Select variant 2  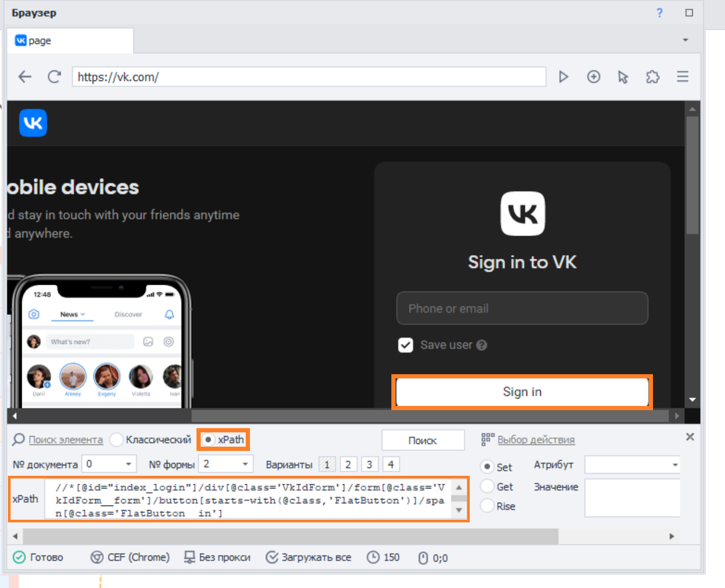point(348,465)
